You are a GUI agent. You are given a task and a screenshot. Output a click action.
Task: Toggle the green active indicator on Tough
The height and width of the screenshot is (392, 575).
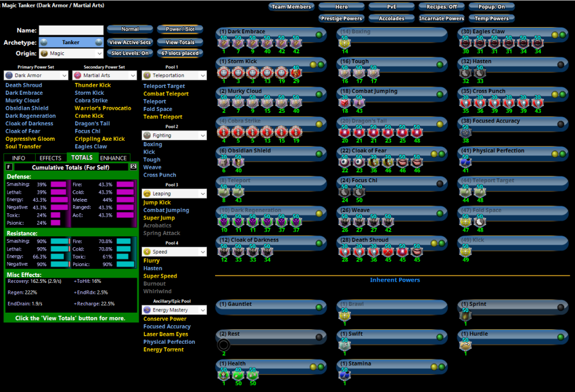point(439,64)
